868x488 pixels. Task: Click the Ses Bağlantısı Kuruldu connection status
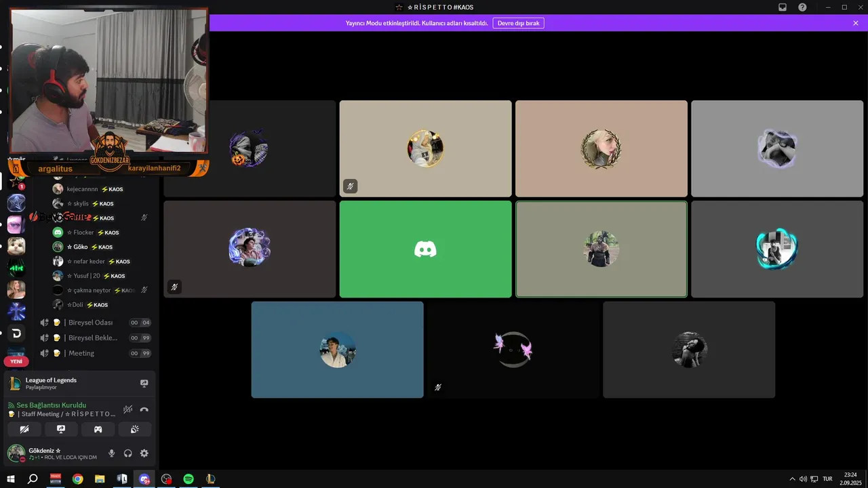52,405
